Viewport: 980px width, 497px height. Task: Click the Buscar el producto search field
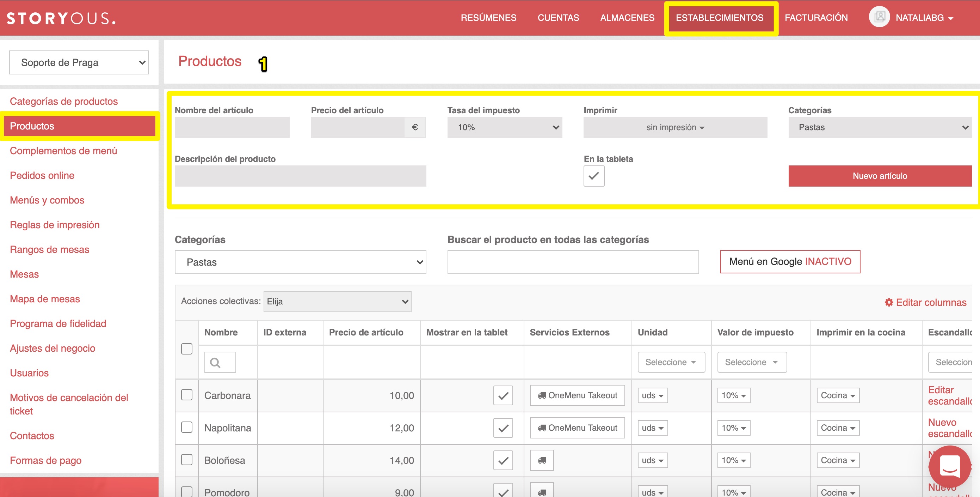click(573, 262)
